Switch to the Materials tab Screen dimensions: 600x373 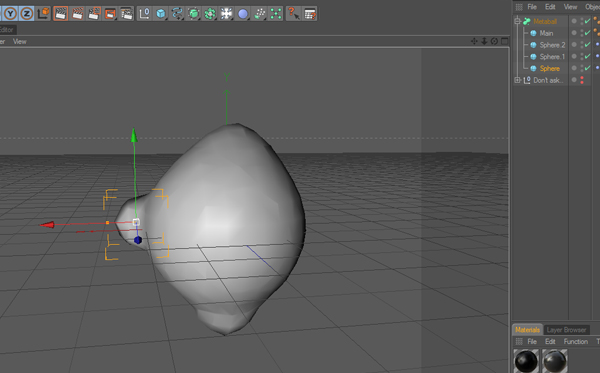527,330
